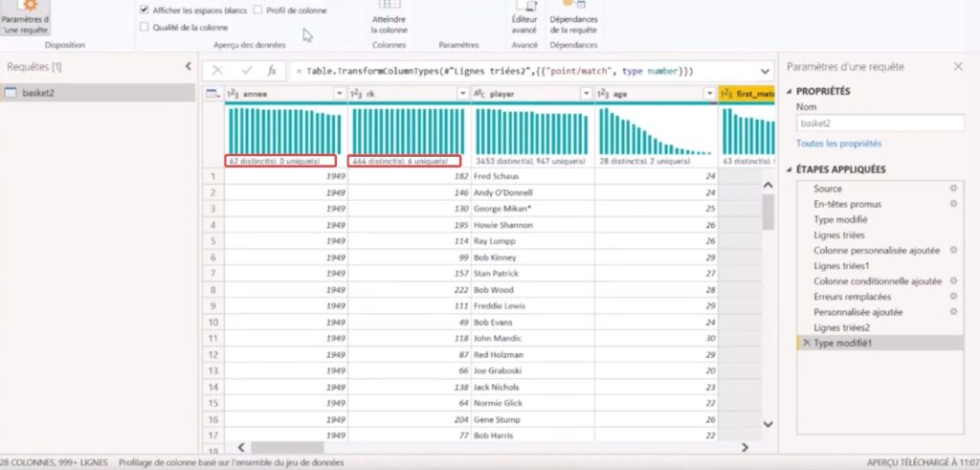
Task: Open gear for Colonne conditionnelle ajoutée step
Action: point(953,281)
